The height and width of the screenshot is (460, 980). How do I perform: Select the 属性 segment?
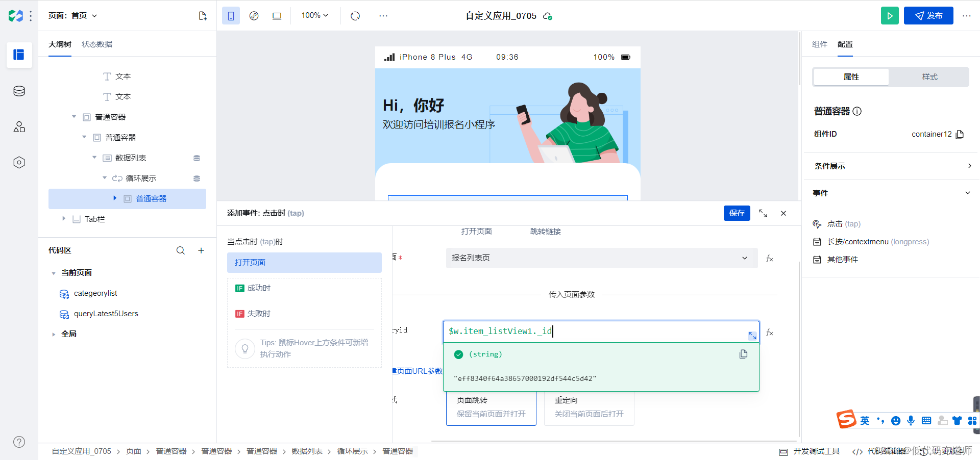click(851, 77)
